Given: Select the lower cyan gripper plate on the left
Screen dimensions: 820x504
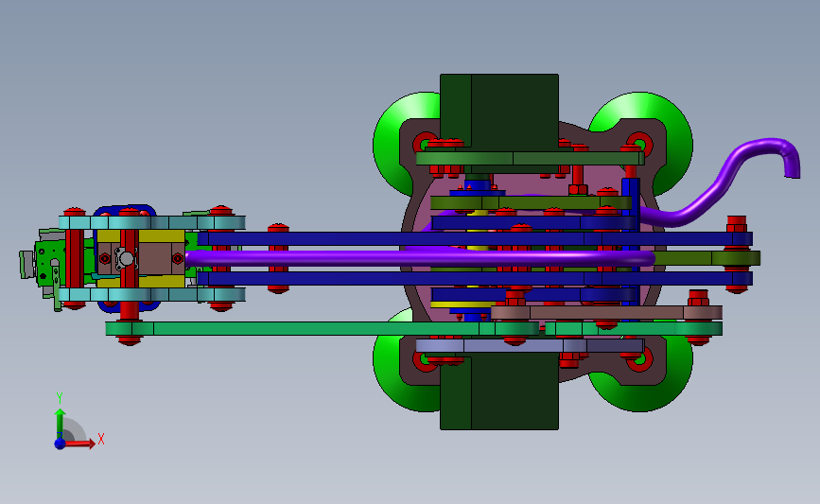Looking at the screenshot, I should tap(151, 294).
